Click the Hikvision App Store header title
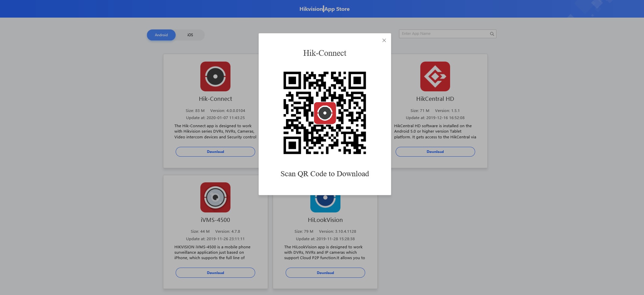Image resolution: width=644 pixels, height=295 pixels. (324, 9)
